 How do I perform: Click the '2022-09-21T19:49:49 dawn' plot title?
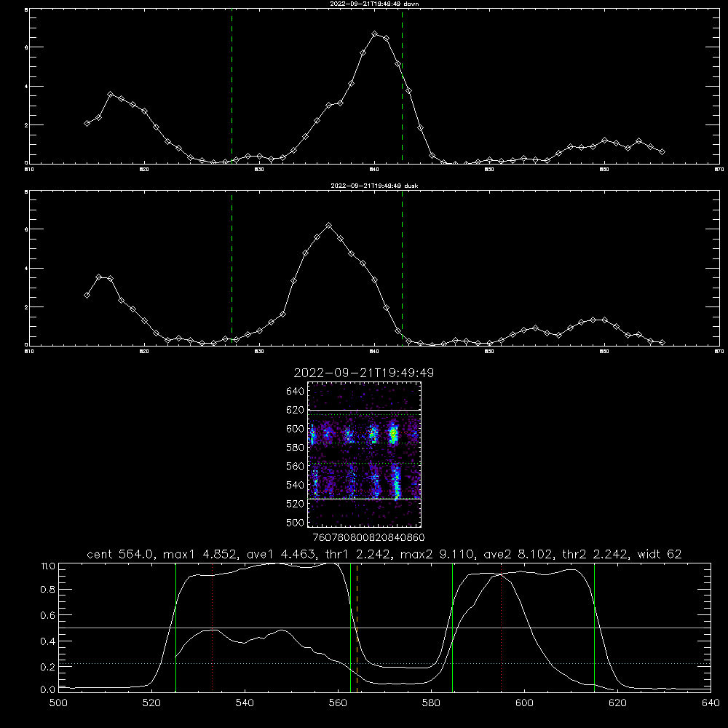click(374, 4)
